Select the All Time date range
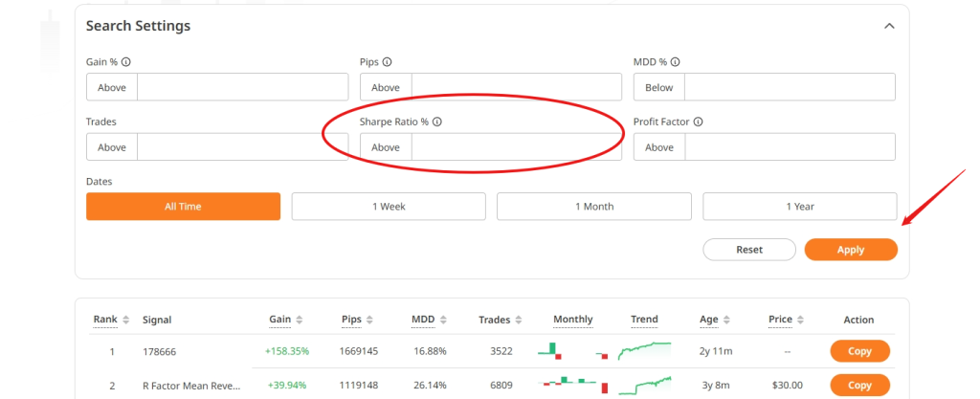 point(183,207)
